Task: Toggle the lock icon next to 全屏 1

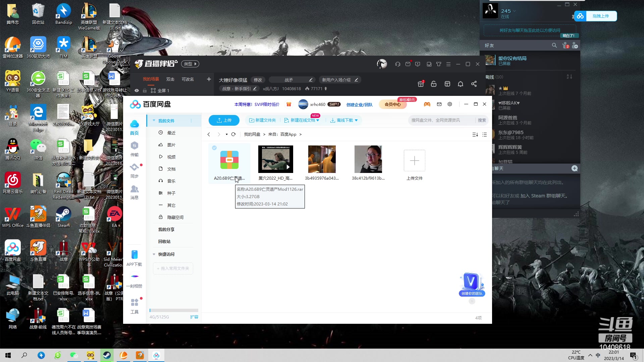Action: 145,90
